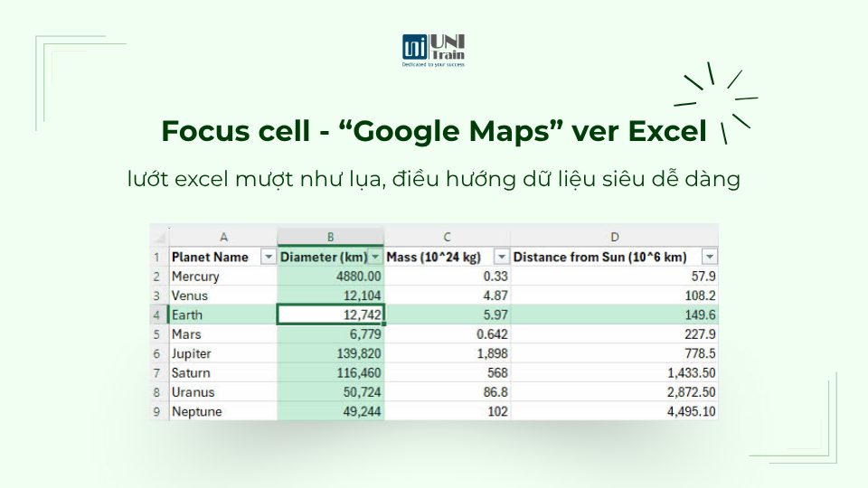Select column D header
The image size is (868, 488).
[615, 237]
